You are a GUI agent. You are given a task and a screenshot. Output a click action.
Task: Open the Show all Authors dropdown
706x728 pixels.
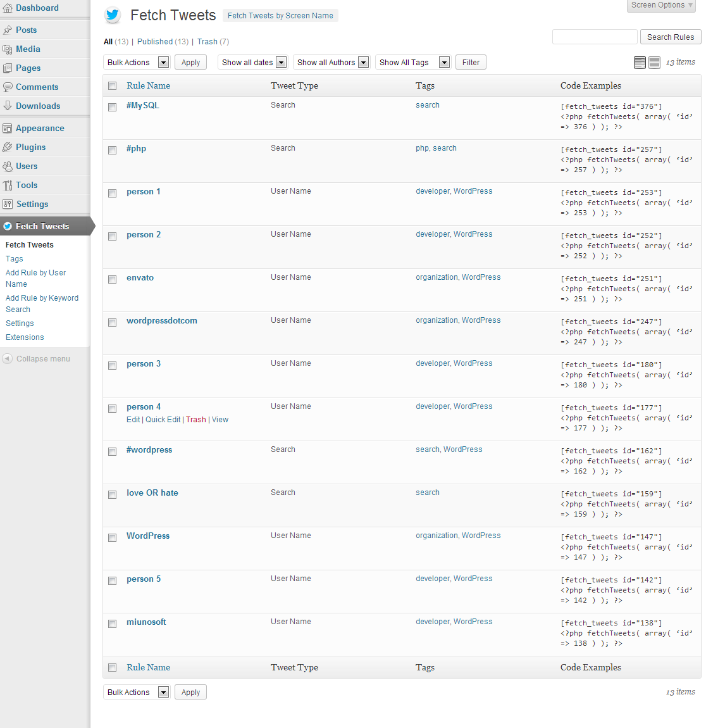click(331, 62)
